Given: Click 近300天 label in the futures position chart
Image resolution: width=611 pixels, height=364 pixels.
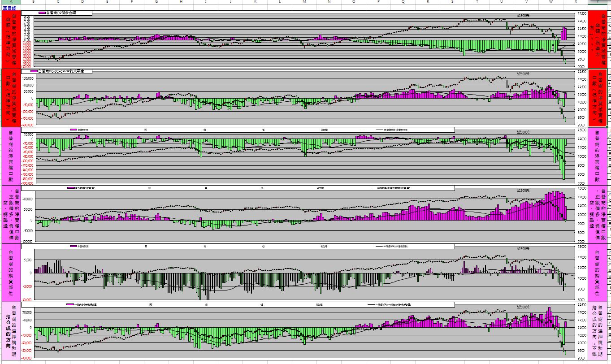Looking at the screenshot, I should click(x=523, y=248).
